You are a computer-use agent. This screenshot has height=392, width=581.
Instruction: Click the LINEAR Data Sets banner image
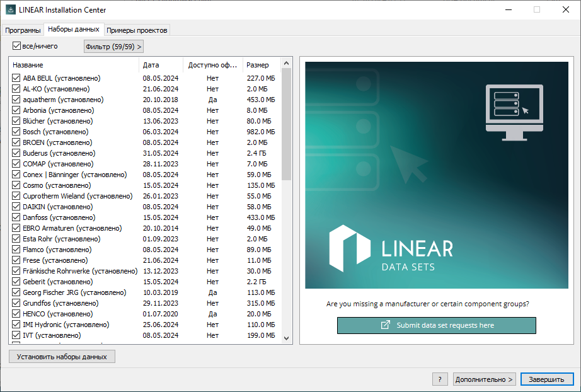point(437,175)
